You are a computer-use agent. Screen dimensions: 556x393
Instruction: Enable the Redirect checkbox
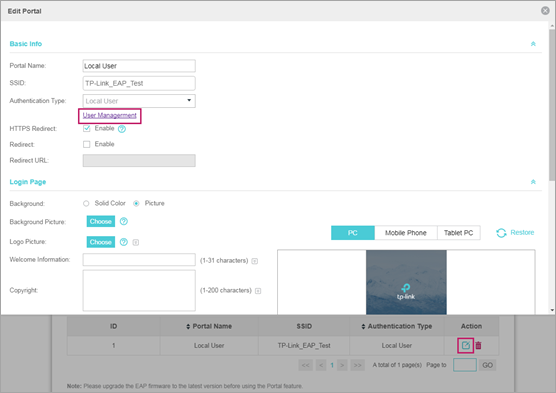pos(87,144)
